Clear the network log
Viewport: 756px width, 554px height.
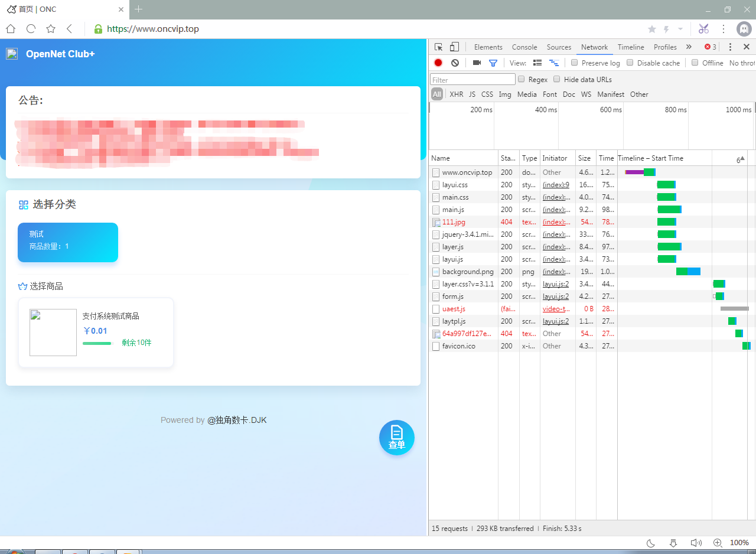(455, 63)
